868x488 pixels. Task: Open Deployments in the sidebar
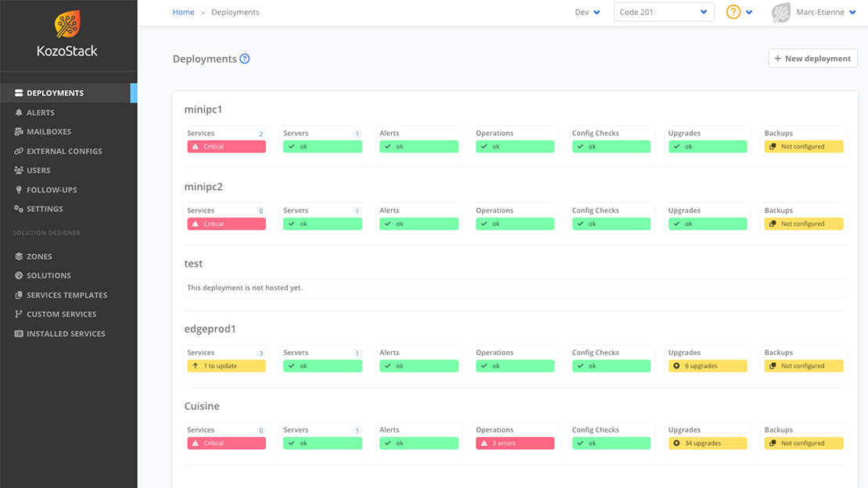tap(69, 93)
